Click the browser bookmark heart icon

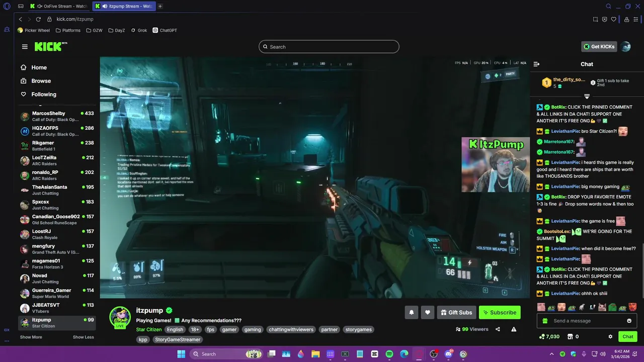click(613, 19)
